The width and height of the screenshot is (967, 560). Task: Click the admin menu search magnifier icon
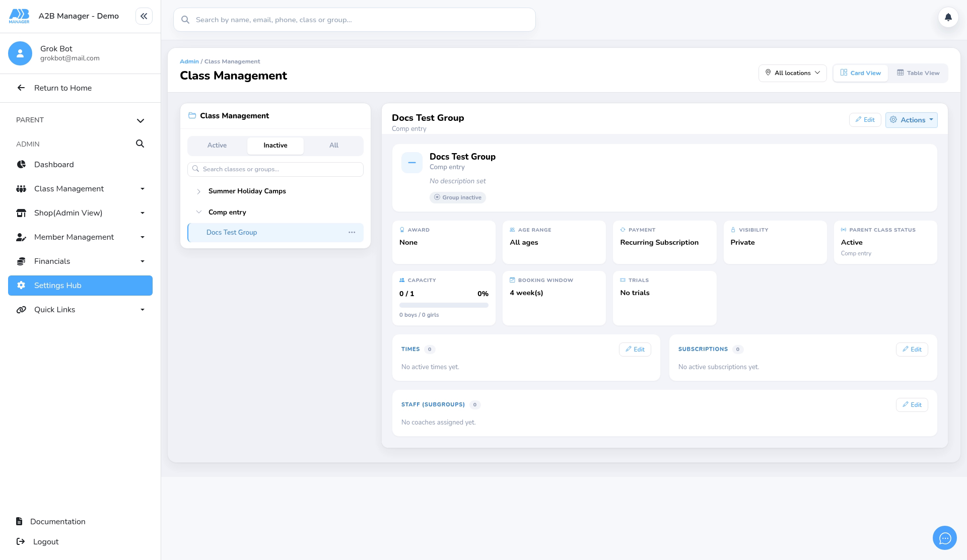tap(140, 144)
